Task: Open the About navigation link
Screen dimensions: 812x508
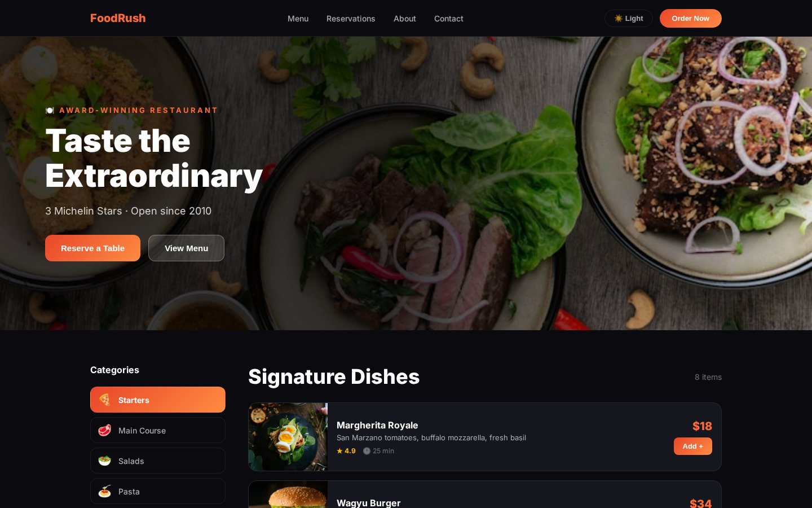Action: point(405,19)
